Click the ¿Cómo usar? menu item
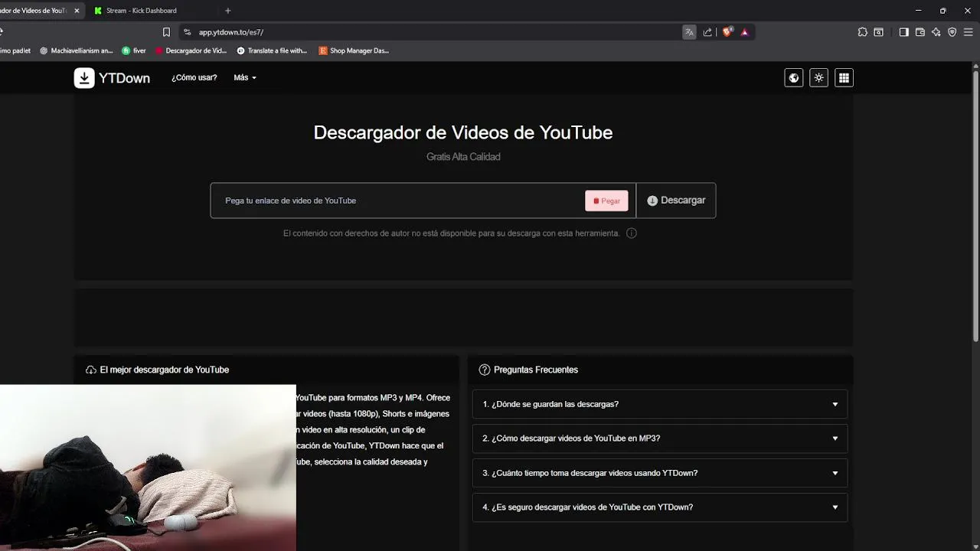 [x=194, y=78]
